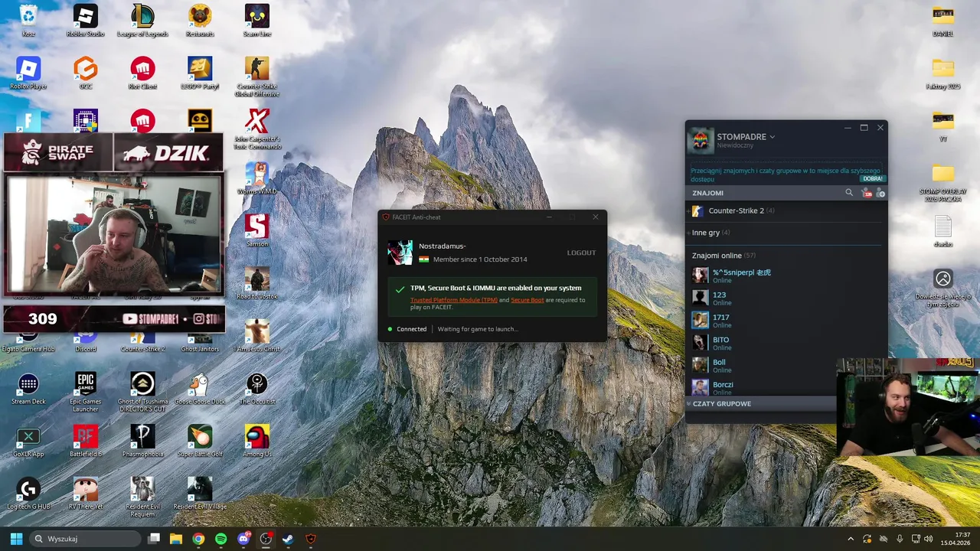Open Chrome from the taskbar
The image size is (980, 551).
(x=198, y=539)
